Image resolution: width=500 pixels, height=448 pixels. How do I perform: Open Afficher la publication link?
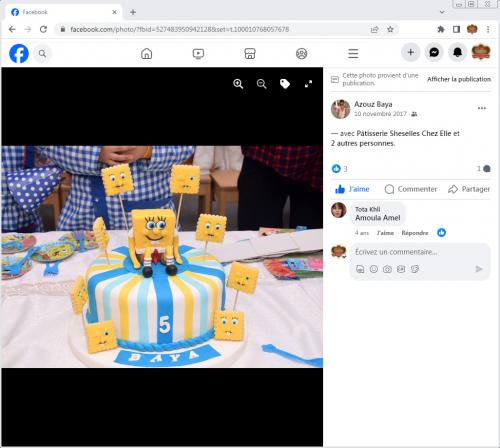pos(459,79)
